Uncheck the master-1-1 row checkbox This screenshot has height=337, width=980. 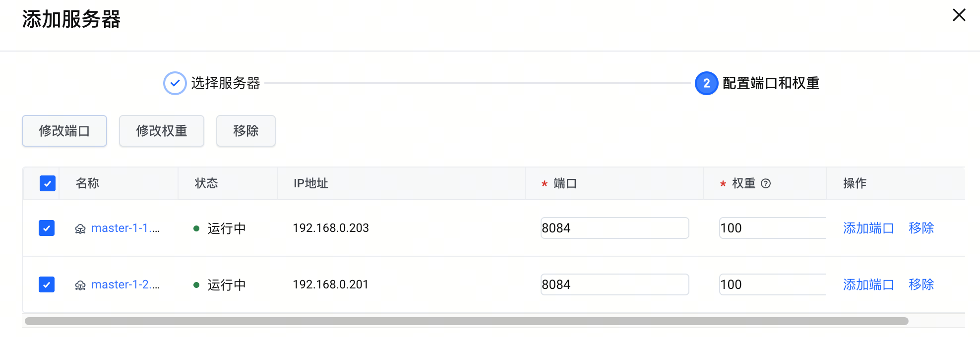pyautogui.click(x=47, y=228)
